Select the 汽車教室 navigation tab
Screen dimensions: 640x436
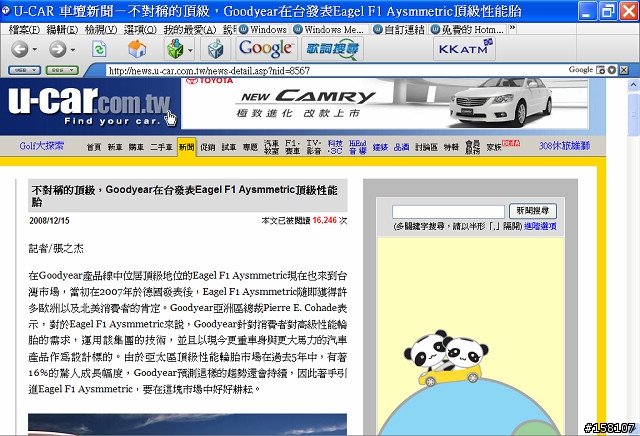(x=271, y=147)
